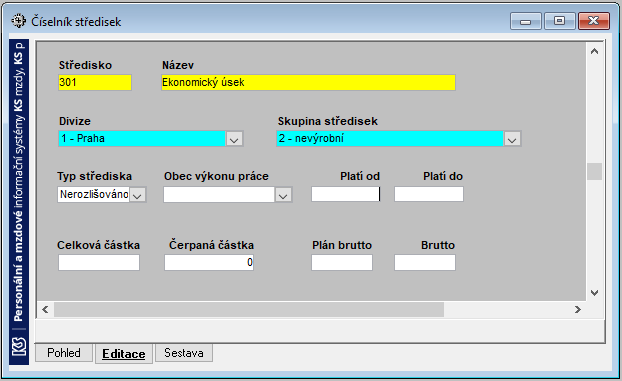Open the Sestava tab
The image size is (622, 381).
click(184, 353)
